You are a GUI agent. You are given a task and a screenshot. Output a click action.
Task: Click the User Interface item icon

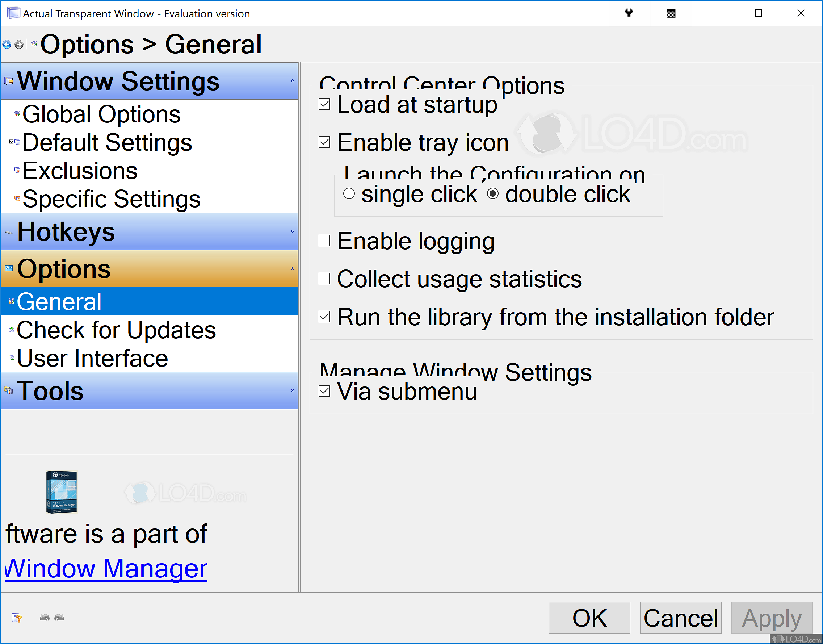(x=12, y=358)
